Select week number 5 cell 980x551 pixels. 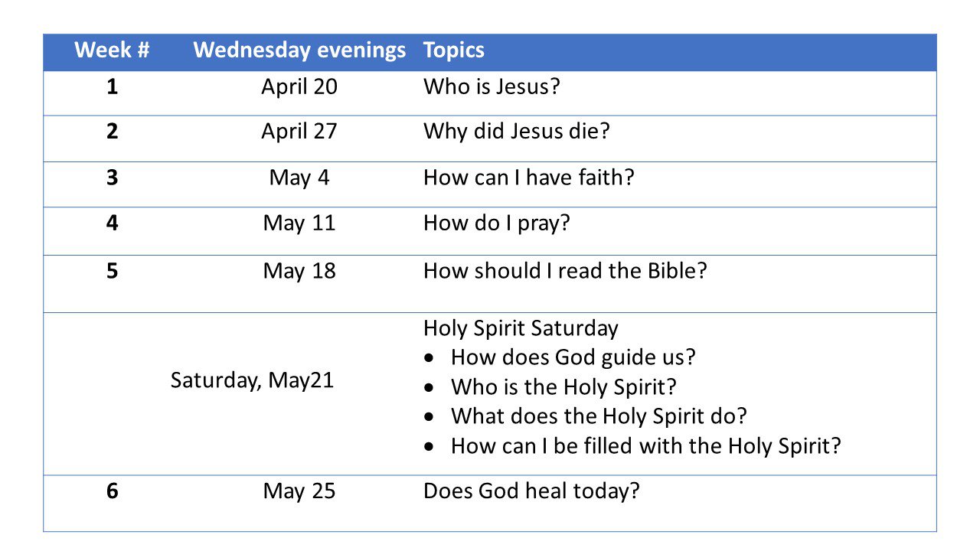[x=113, y=271]
